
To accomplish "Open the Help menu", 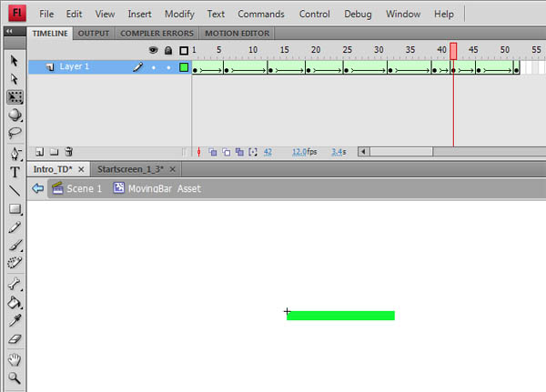I will pos(444,14).
